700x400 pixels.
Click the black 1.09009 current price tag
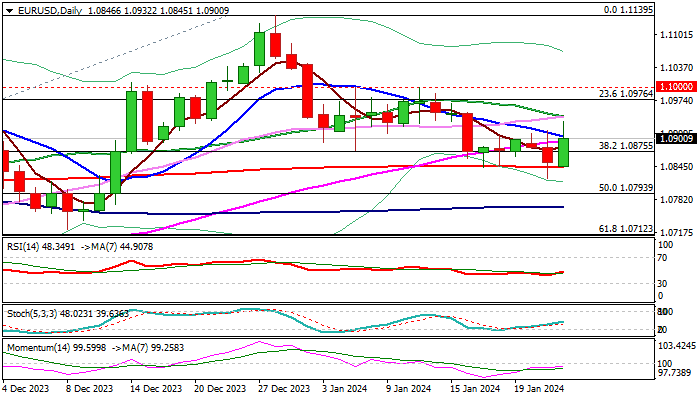[x=677, y=139]
